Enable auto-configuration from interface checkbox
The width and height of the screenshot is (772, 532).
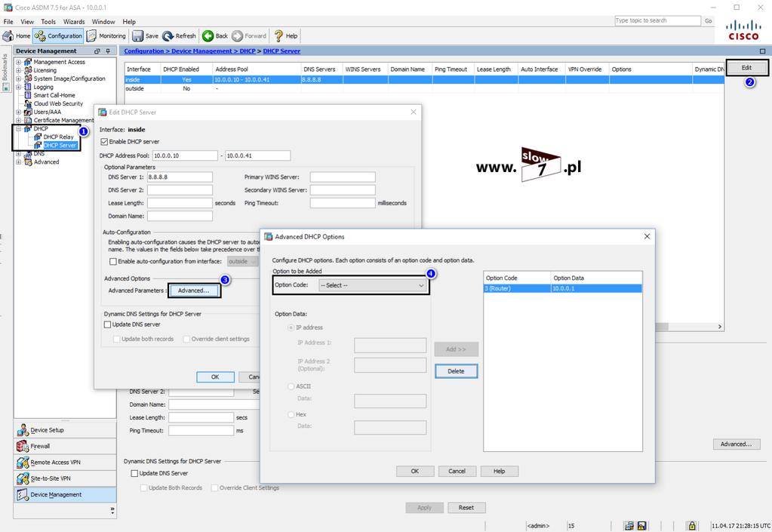coord(113,262)
